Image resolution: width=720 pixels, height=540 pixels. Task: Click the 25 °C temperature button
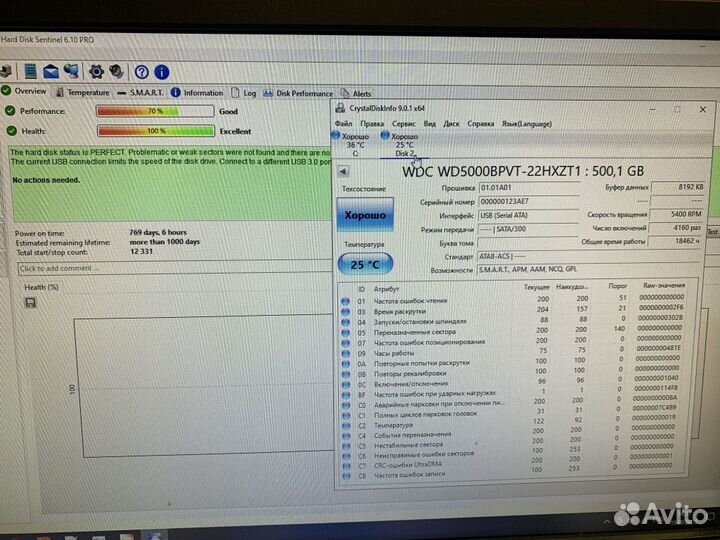pos(365,264)
